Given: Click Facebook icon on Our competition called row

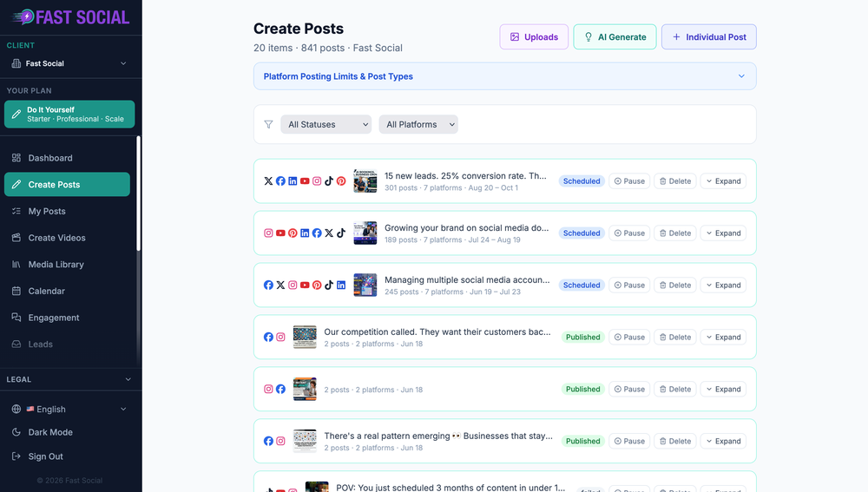Looking at the screenshot, I should pos(268,337).
